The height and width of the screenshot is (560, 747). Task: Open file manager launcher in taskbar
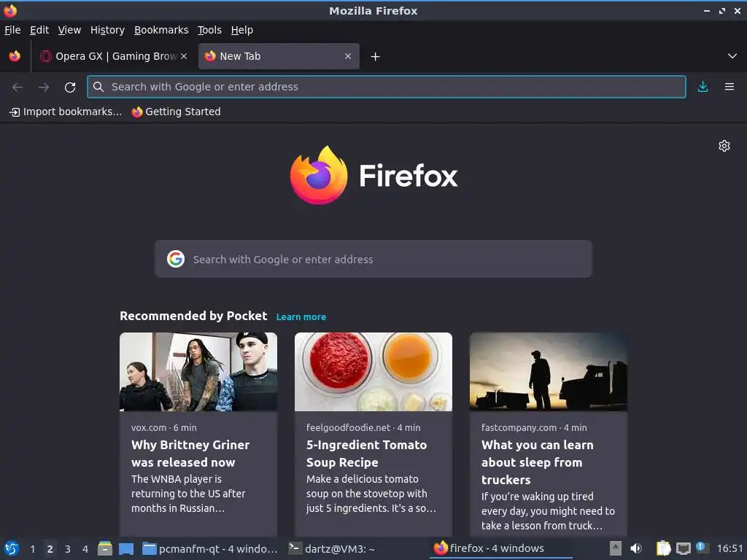click(x=105, y=548)
